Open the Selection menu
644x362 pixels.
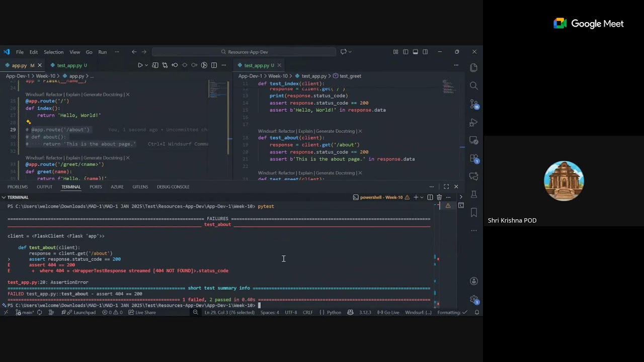coord(53,52)
